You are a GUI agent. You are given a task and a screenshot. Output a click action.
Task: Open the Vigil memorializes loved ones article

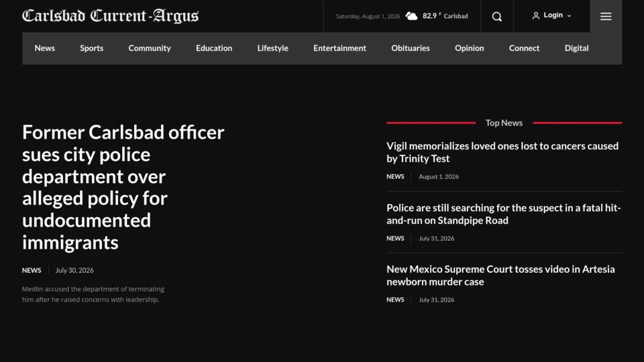[502, 152]
